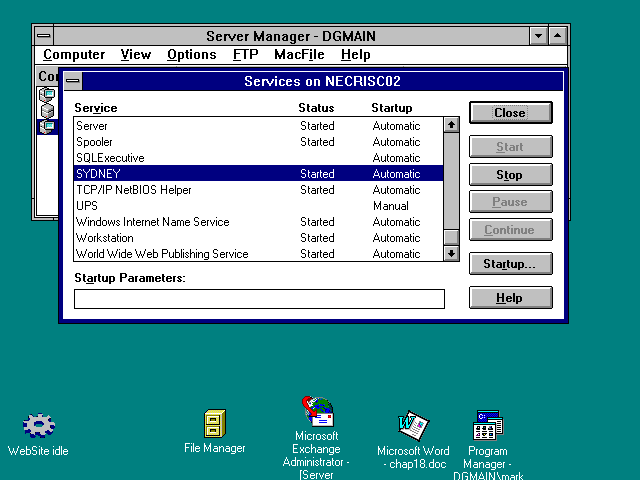Screen dimensions: 640x480
Task: Click the service list scroll down arrow
Action: [x=451, y=253]
